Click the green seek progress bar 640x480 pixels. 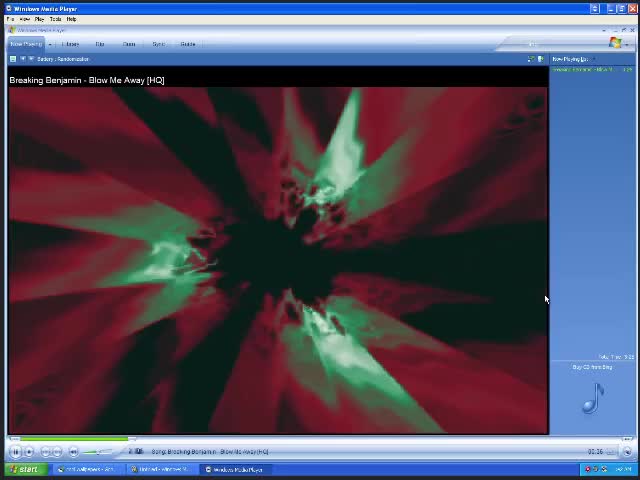coord(73,439)
